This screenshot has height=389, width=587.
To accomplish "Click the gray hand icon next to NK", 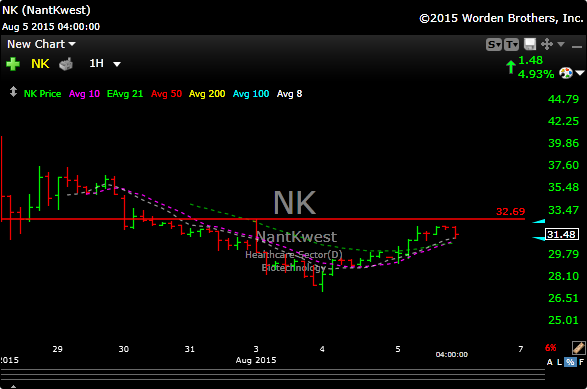I will (x=66, y=64).
